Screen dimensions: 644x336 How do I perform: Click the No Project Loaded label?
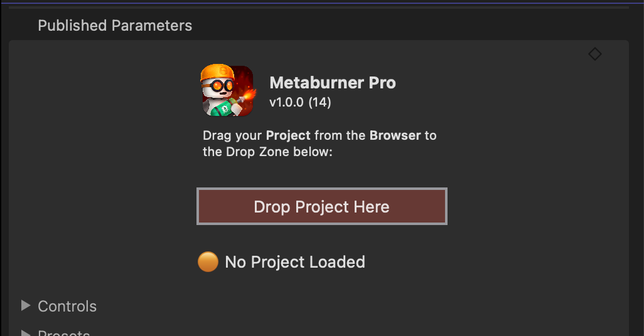pyautogui.click(x=295, y=262)
